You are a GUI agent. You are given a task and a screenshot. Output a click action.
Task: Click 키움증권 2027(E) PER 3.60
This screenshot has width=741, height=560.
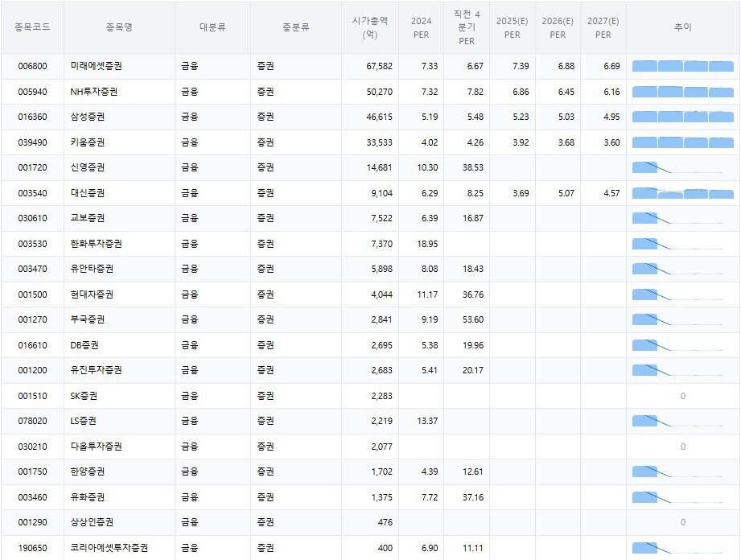pos(611,142)
